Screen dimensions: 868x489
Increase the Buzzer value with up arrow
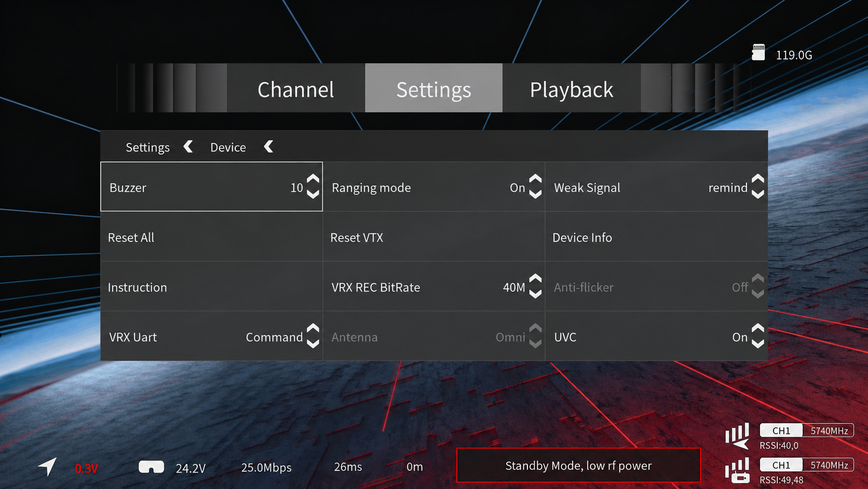pyautogui.click(x=313, y=179)
